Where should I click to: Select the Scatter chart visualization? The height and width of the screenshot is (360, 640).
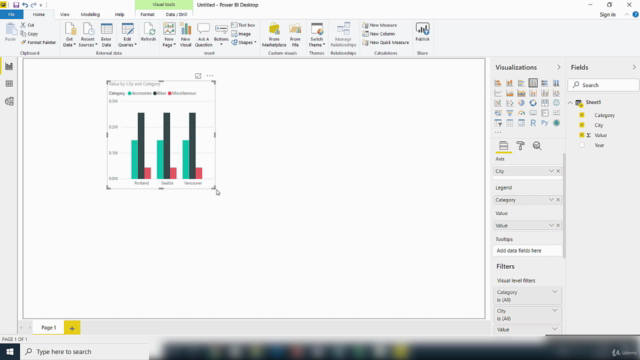pos(509,103)
